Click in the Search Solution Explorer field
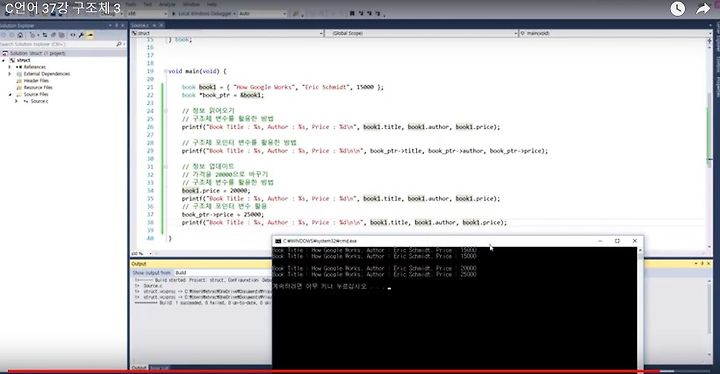The image size is (720, 374). tap(57, 44)
